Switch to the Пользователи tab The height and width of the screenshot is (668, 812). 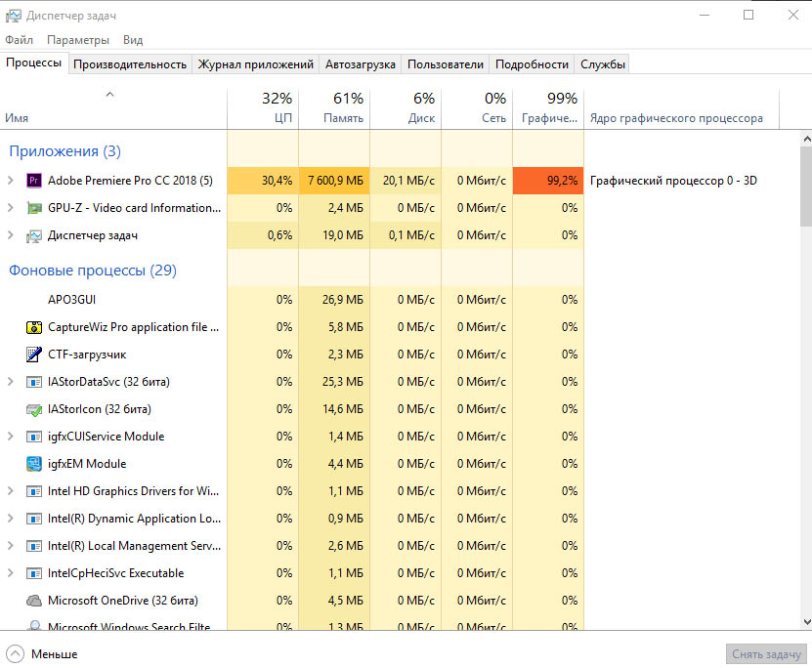point(446,64)
